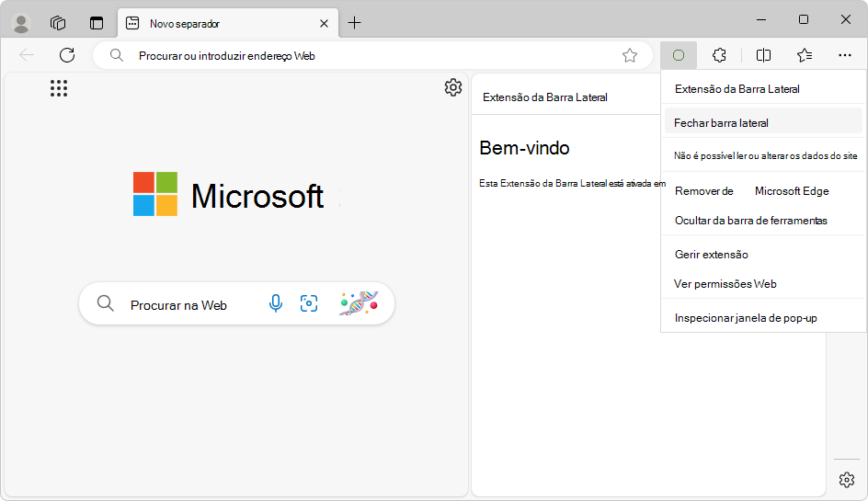Focus the address bar field

(x=372, y=55)
